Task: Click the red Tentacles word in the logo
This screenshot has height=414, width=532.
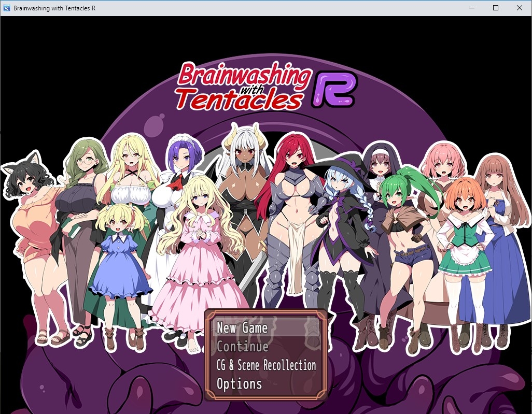Action: pos(239,99)
